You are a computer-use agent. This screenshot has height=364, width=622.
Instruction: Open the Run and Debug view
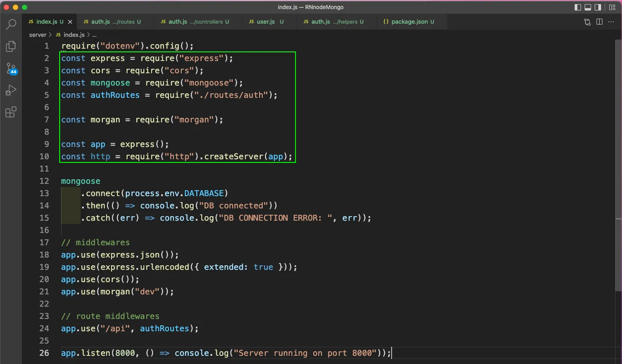11,90
